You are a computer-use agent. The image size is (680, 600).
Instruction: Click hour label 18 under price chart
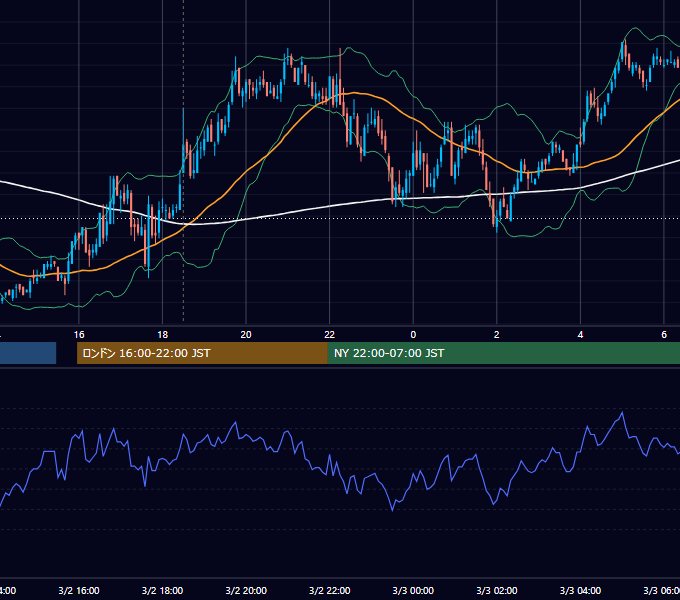coord(163,334)
